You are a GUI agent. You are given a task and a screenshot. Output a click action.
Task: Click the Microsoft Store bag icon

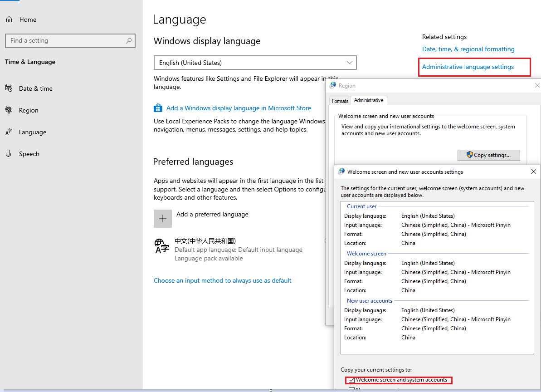(x=158, y=108)
